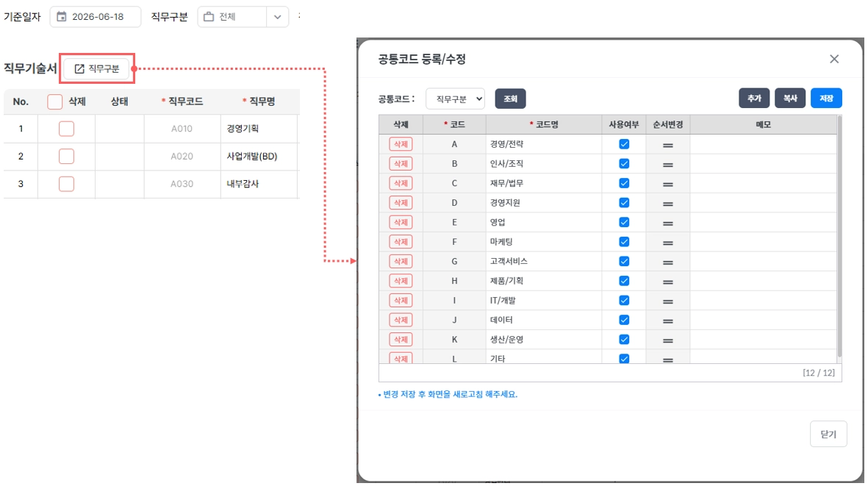Click reorder handle icon for 데이터 row
The image size is (868, 486).
click(x=667, y=321)
